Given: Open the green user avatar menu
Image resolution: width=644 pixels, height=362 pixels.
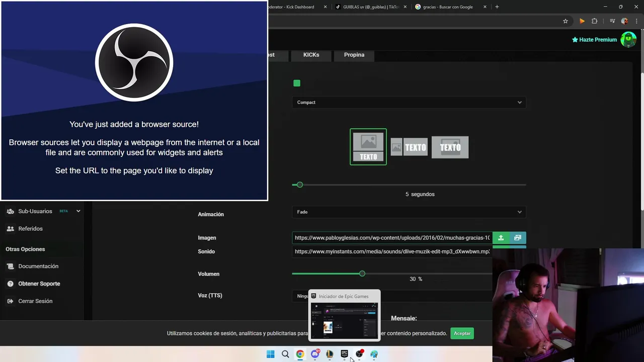Looking at the screenshot, I should pos(628,39).
